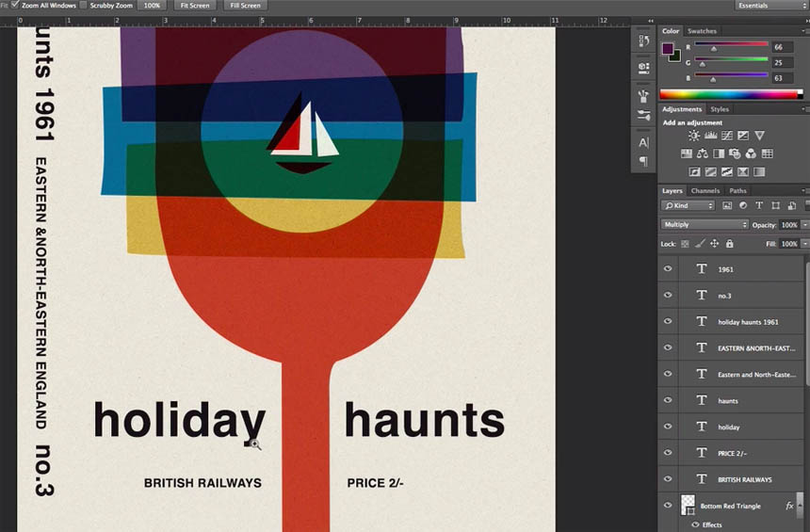This screenshot has height=532, width=810.
Task: Filter layers by type layers
Action: coord(759,205)
